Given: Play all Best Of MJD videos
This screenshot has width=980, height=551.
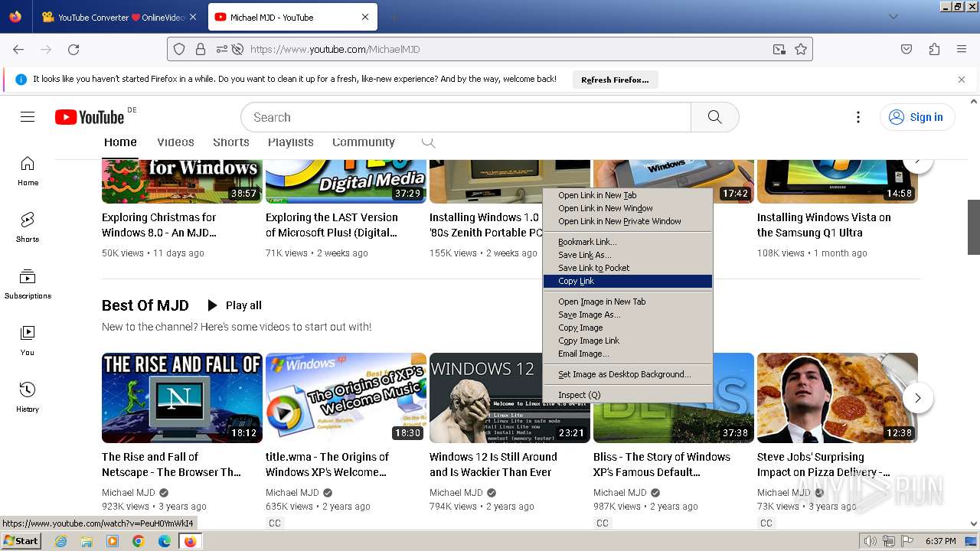Looking at the screenshot, I should (234, 305).
